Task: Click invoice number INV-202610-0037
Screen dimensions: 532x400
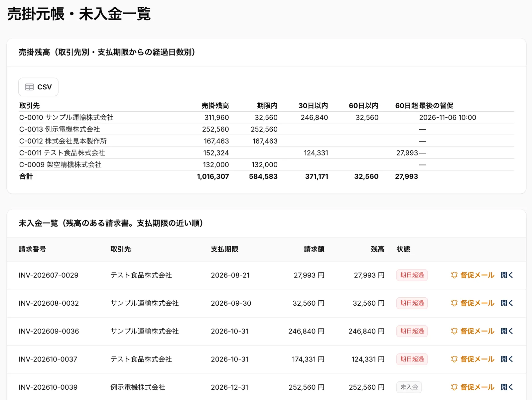Action: 48,359
